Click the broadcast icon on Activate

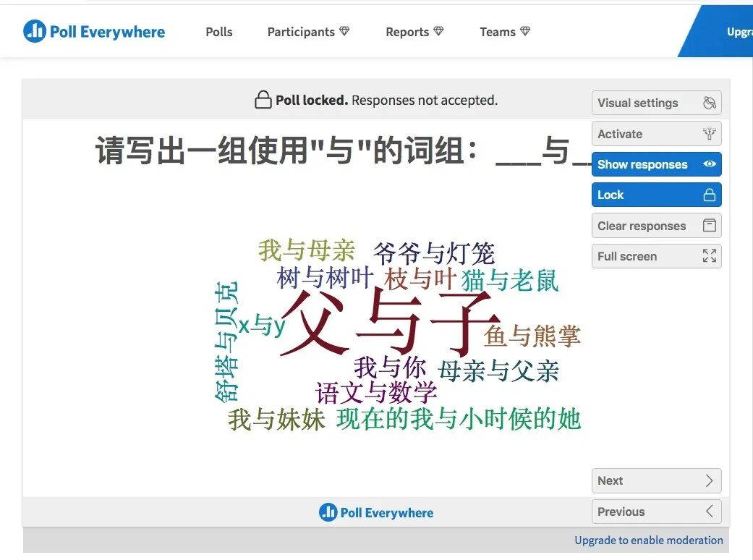click(710, 134)
